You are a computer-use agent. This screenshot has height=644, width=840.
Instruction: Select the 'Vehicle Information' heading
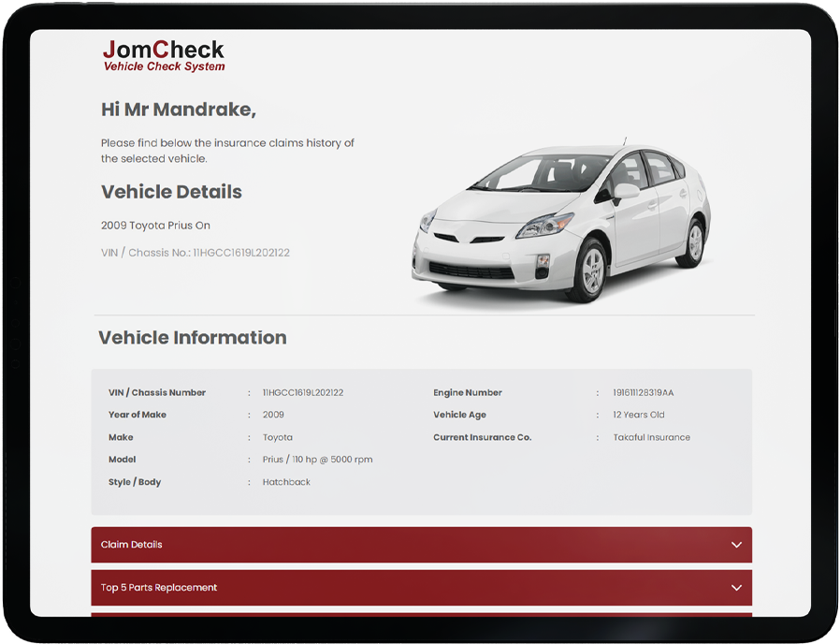(x=193, y=337)
